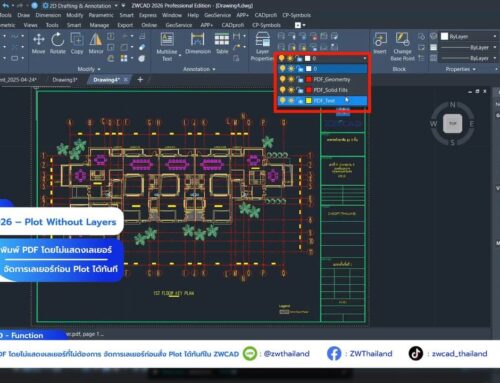The height and width of the screenshot is (383, 500).
Task: Switch to the Online ribbon tab
Action: tap(149, 25)
